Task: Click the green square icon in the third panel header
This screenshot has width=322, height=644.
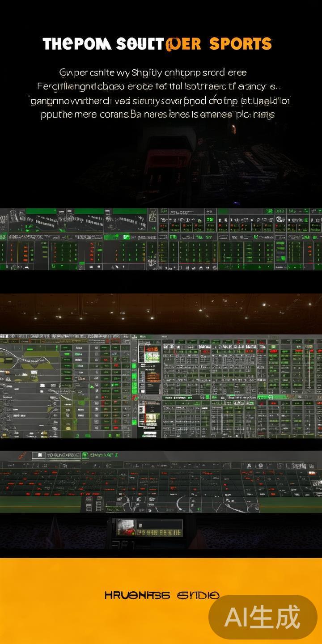Action: click(x=84, y=455)
